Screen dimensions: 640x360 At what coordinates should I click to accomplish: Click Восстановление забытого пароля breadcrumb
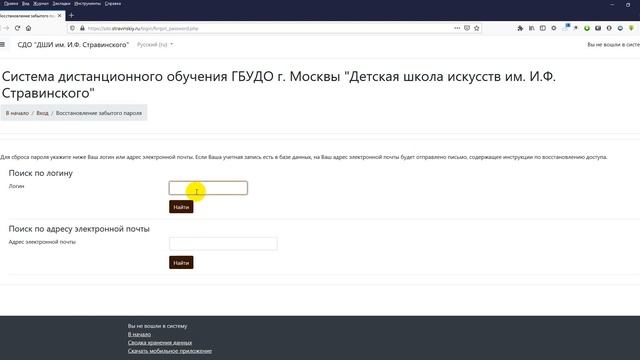pyautogui.click(x=99, y=113)
